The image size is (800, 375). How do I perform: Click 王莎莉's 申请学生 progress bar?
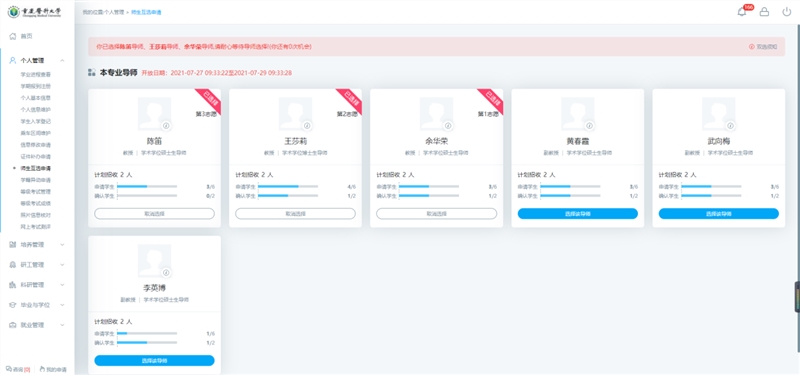288,187
